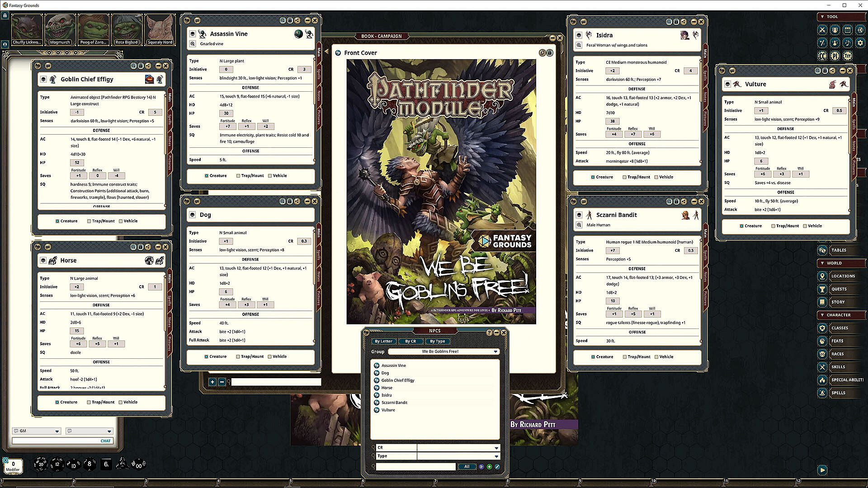The width and height of the screenshot is (868, 488).
Task: Open the Options gear icon in Tool panel
Action: pyautogui.click(x=860, y=43)
